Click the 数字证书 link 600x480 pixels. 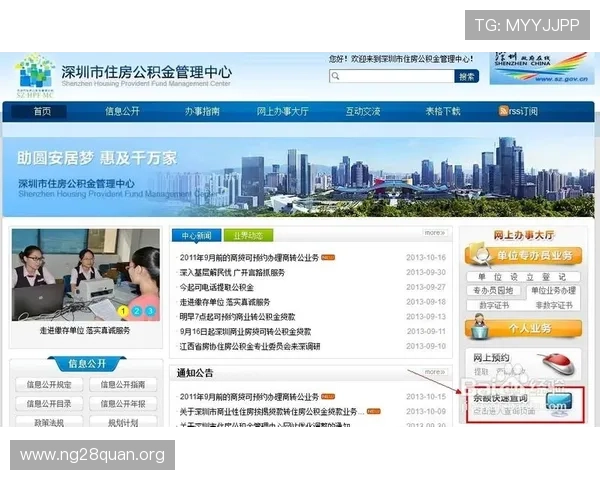tap(494, 305)
